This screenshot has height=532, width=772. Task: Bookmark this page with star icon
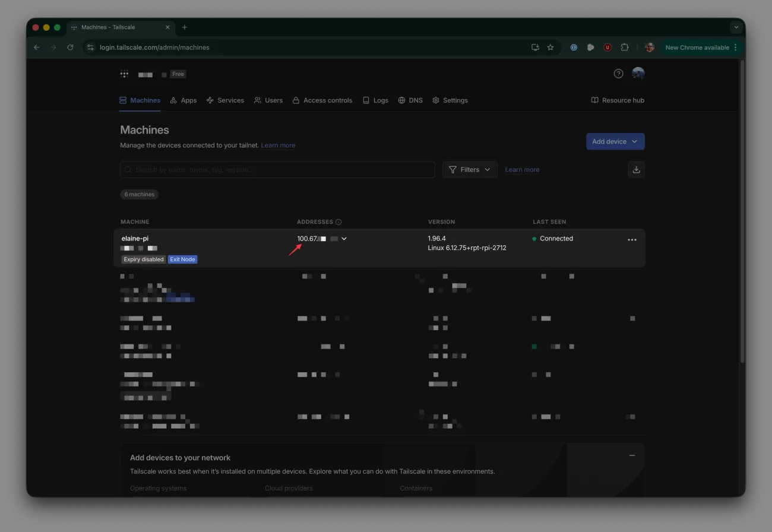tap(550, 47)
